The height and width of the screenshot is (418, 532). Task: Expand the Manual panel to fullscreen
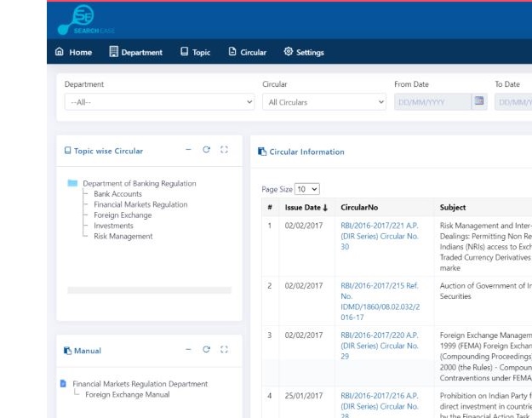point(225,349)
